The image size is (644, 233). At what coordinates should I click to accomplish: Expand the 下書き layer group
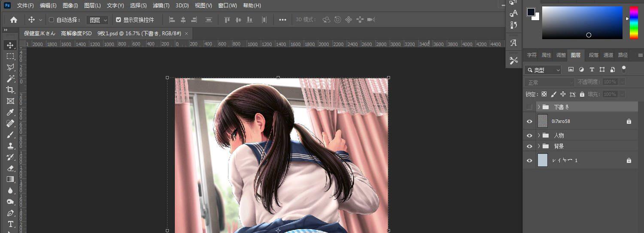click(539, 107)
